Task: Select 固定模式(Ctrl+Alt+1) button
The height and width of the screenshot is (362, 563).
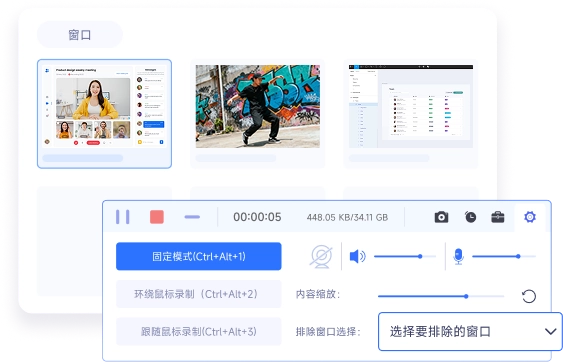Action: 199,256
